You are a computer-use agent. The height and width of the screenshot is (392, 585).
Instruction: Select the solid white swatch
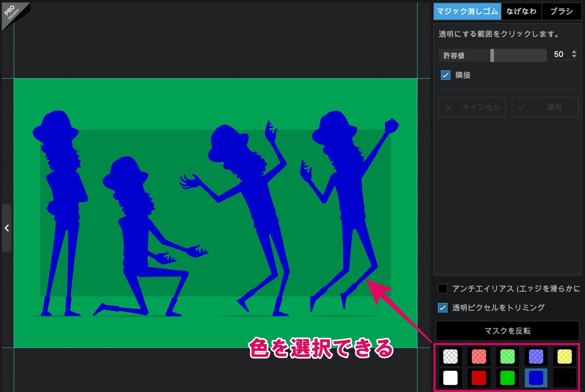click(450, 378)
